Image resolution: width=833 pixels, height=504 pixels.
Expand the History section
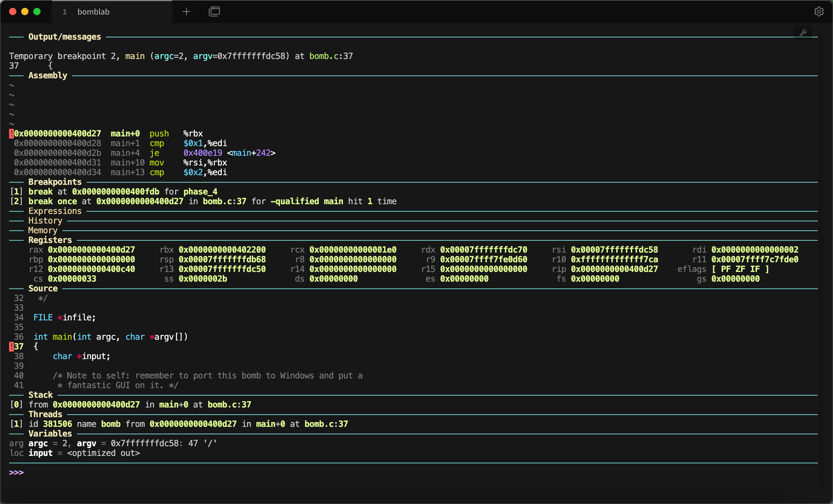click(x=45, y=221)
